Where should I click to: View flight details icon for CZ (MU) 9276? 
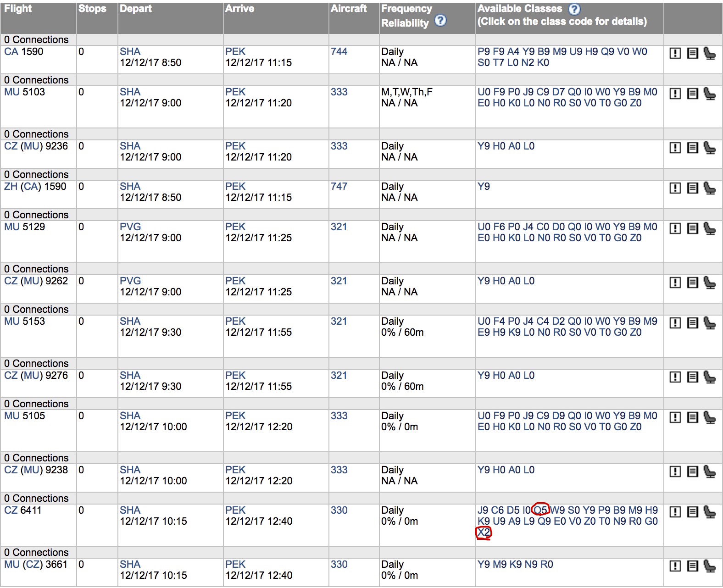[692, 377]
